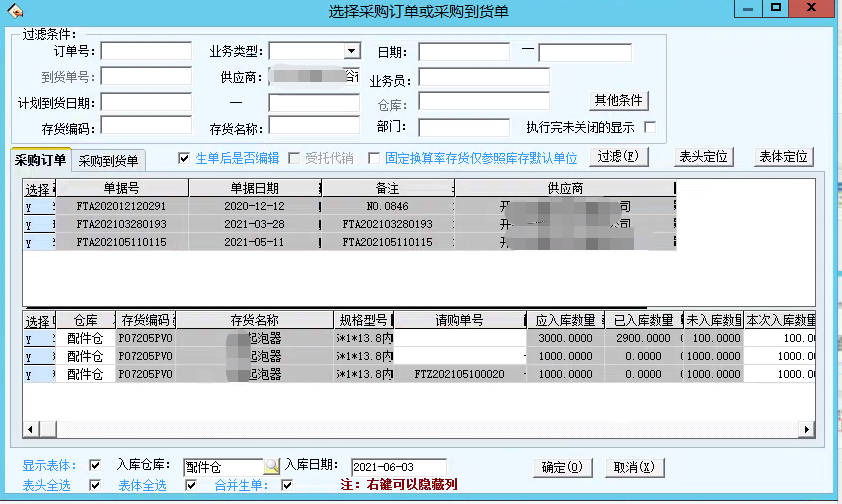
Task: Select 单据号 cell FTA202105110115
Action: 121,242
